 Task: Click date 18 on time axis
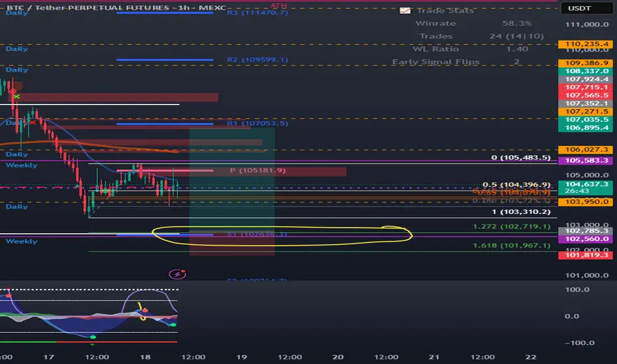[145, 357]
